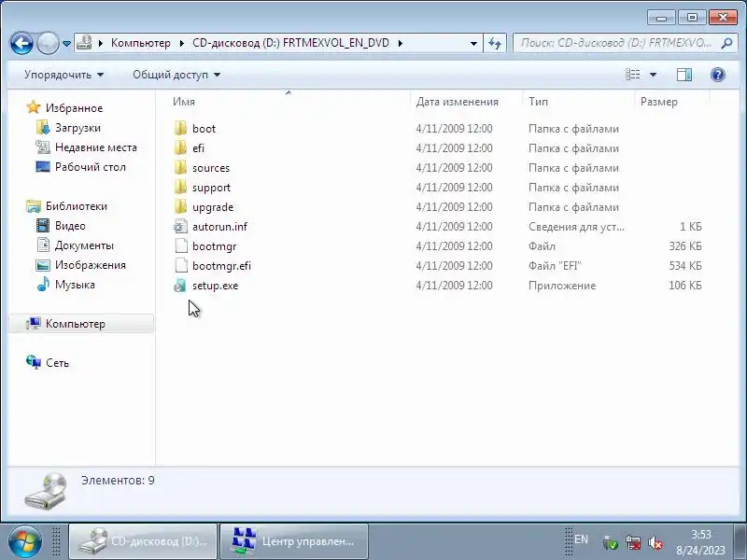This screenshot has width=747, height=560.
Task: Click the 106 КБ size cell
Action: [685, 286]
